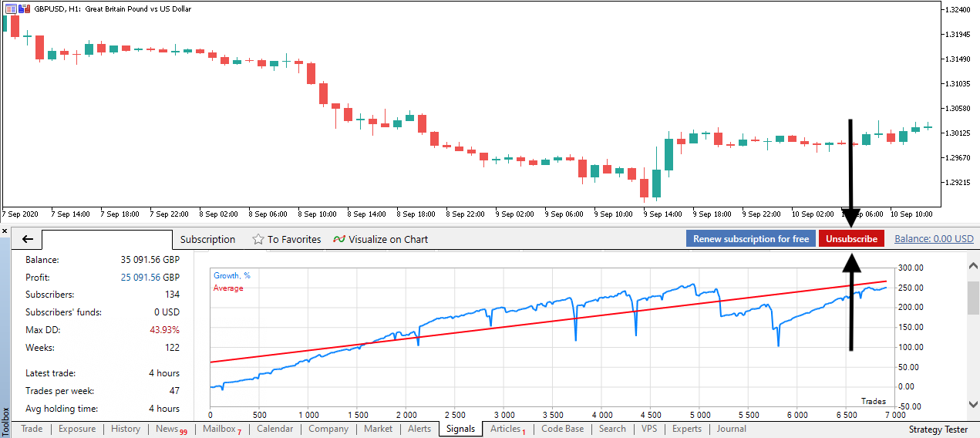
Task: Click the back arrow in Signals panel
Action: coord(28,239)
